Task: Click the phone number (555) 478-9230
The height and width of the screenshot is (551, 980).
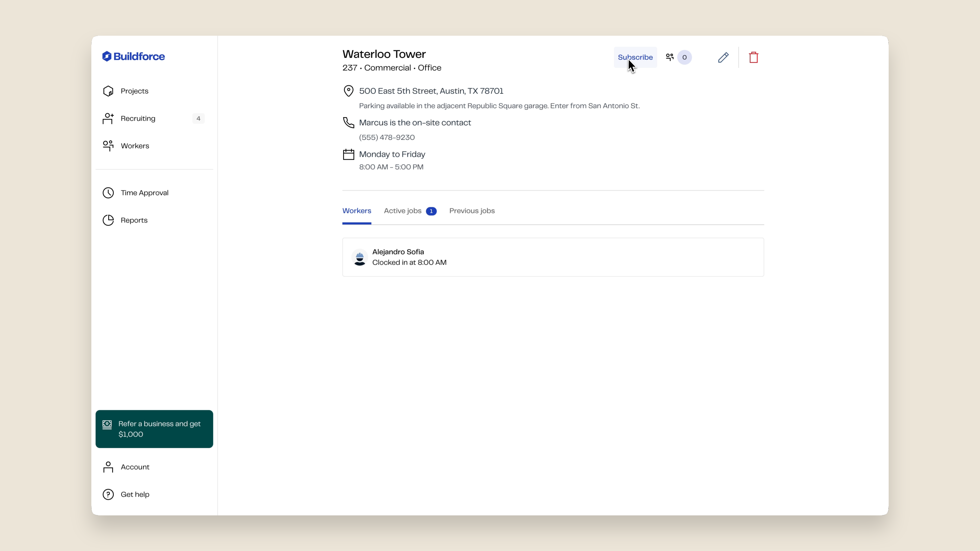Action: 387,137
